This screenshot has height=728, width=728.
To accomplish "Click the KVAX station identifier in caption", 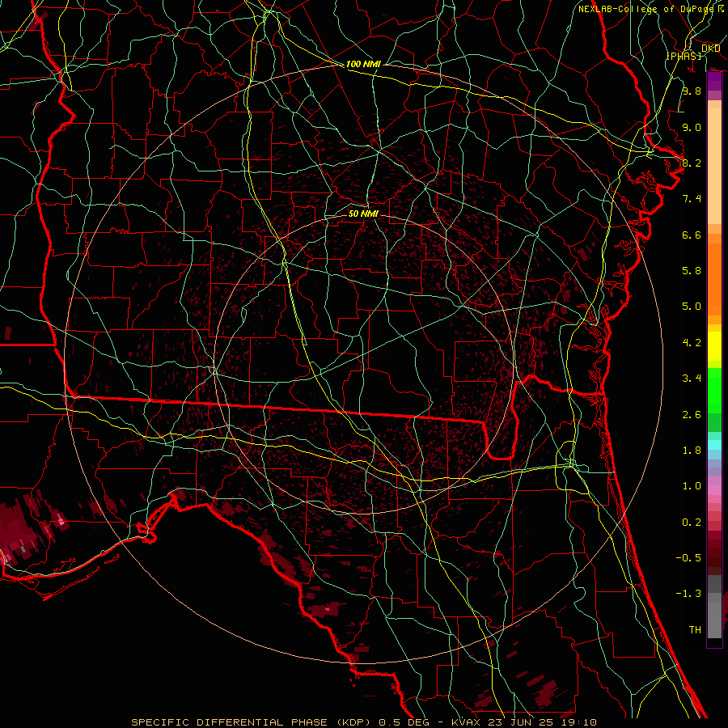I will [467, 722].
